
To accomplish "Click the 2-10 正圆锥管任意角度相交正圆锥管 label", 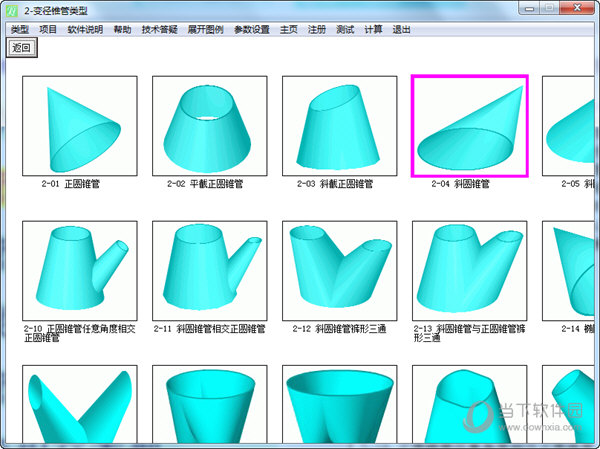I will [x=80, y=333].
